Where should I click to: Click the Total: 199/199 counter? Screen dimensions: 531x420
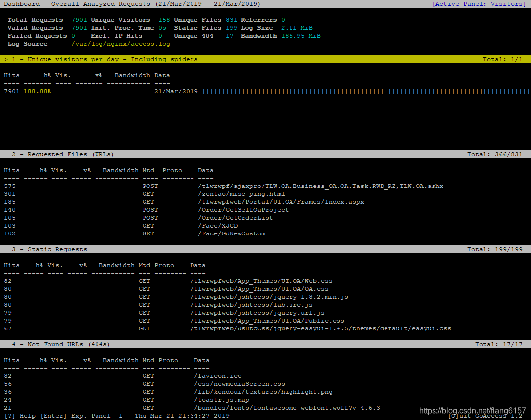[x=495, y=249]
